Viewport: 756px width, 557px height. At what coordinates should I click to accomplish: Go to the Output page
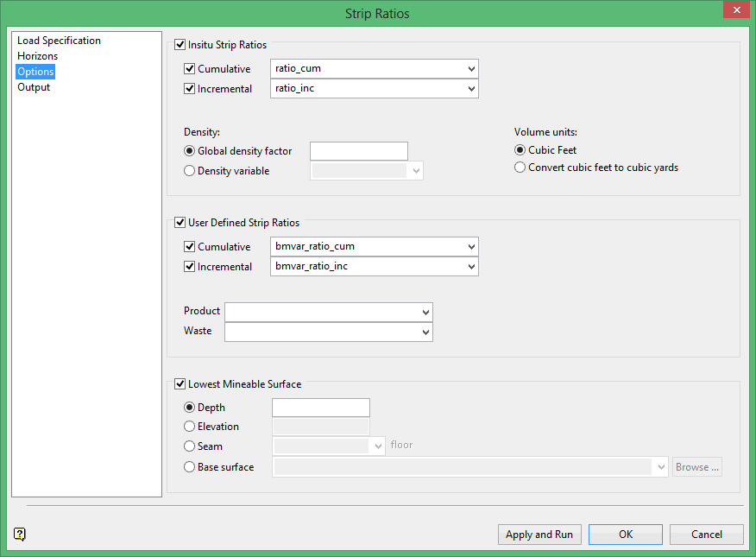click(x=34, y=87)
